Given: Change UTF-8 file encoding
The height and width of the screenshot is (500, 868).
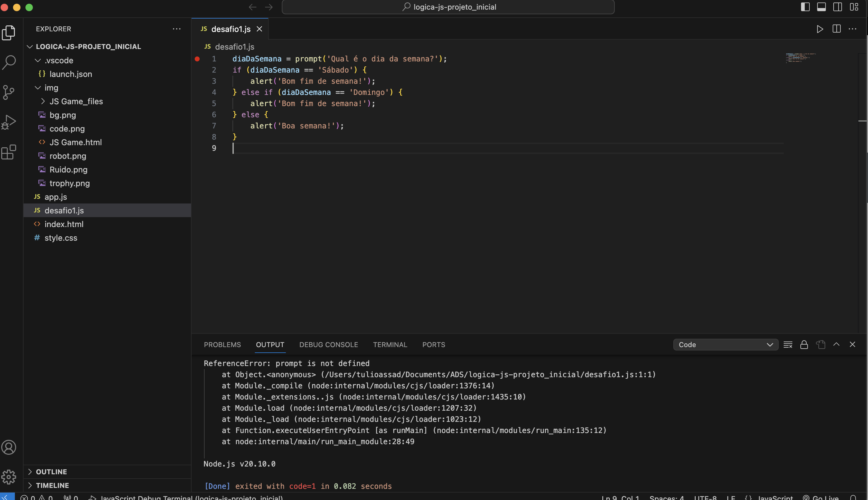Looking at the screenshot, I should (x=705, y=497).
